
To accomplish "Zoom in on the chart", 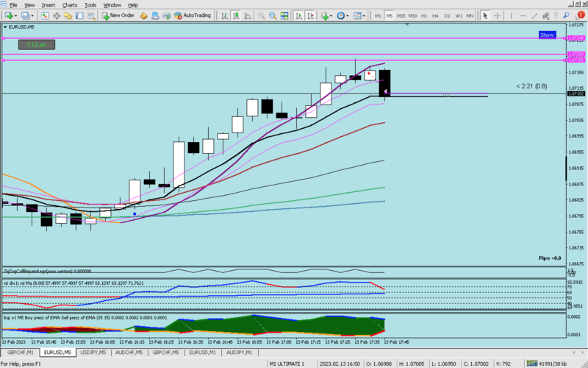I will (262, 15).
